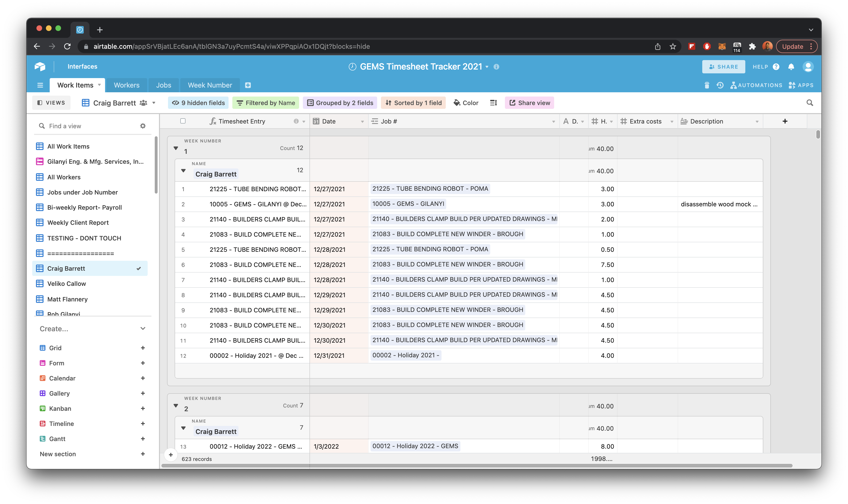848x504 pixels.
Task: Switch to the Week Number tab
Action: 210,85
